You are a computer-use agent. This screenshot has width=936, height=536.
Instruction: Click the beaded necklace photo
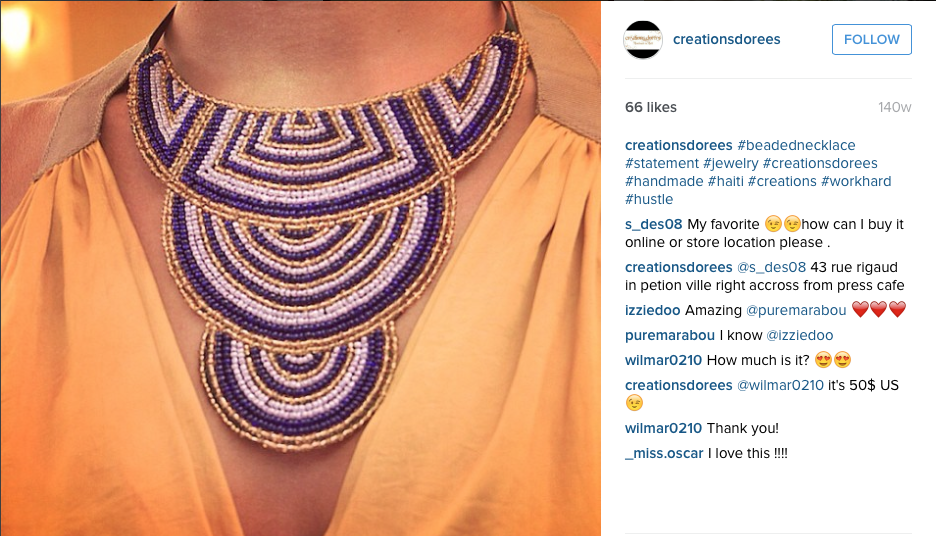tap(300, 268)
